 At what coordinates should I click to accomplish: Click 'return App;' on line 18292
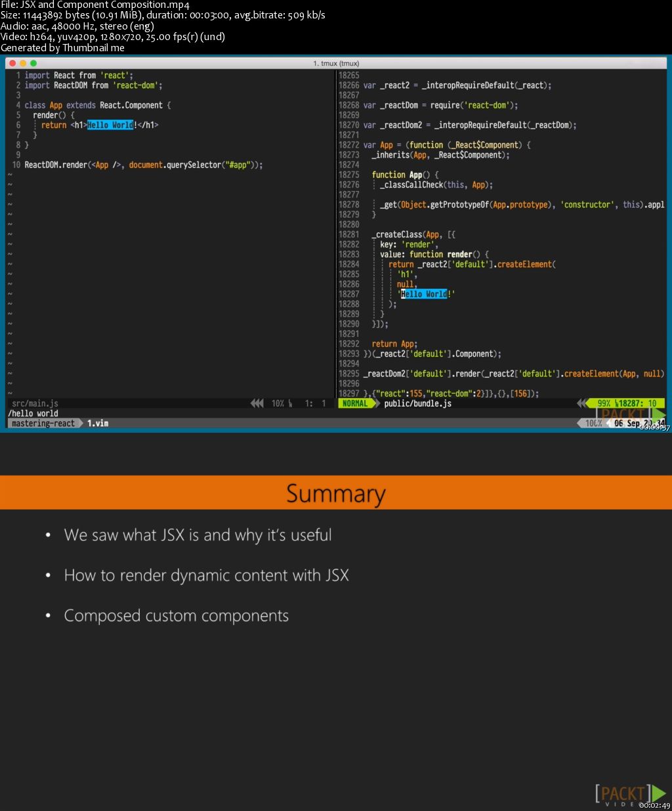394,344
